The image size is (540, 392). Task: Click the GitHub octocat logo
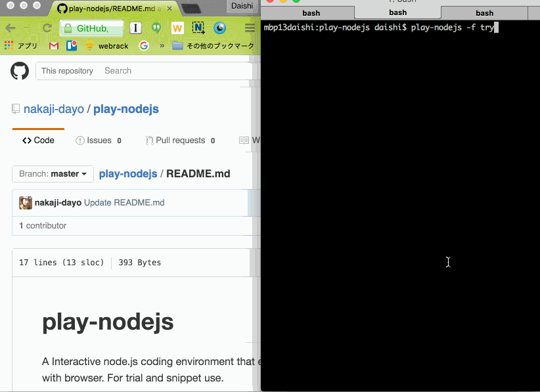(x=20, y=71)
